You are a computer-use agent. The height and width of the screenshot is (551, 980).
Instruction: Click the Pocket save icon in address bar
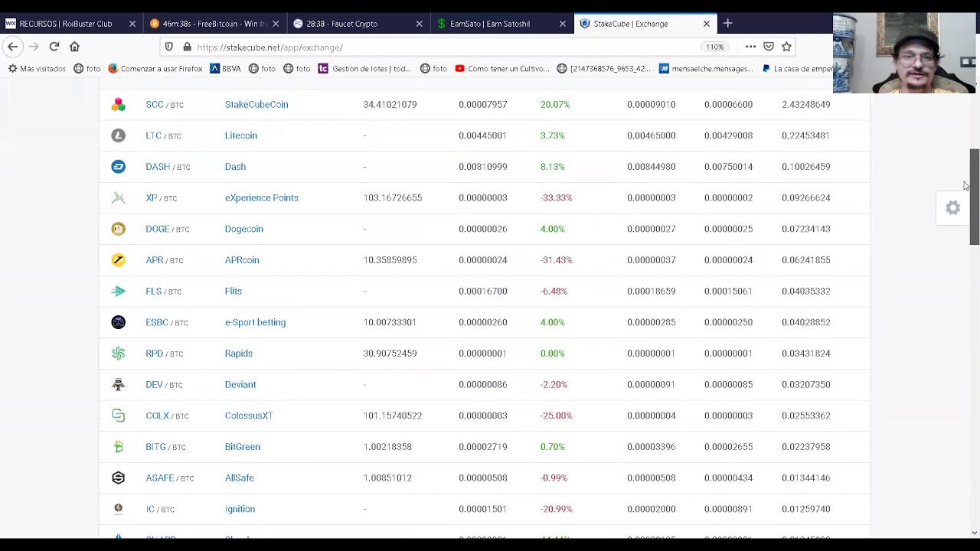[769, 47]
